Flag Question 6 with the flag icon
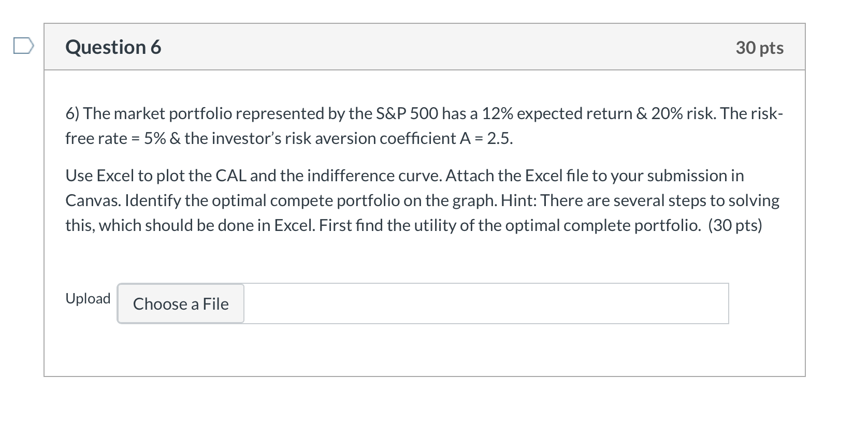 23,46
